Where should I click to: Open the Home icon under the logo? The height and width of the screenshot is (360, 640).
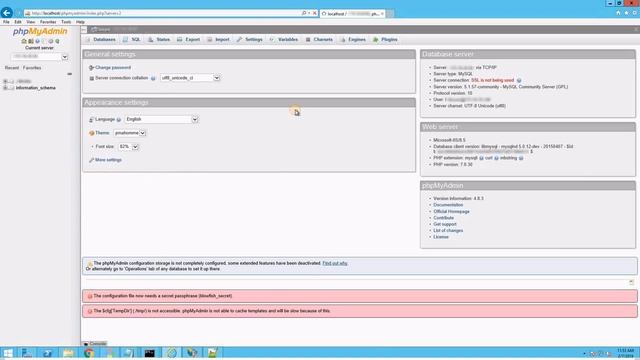click(x=24, y=41)
